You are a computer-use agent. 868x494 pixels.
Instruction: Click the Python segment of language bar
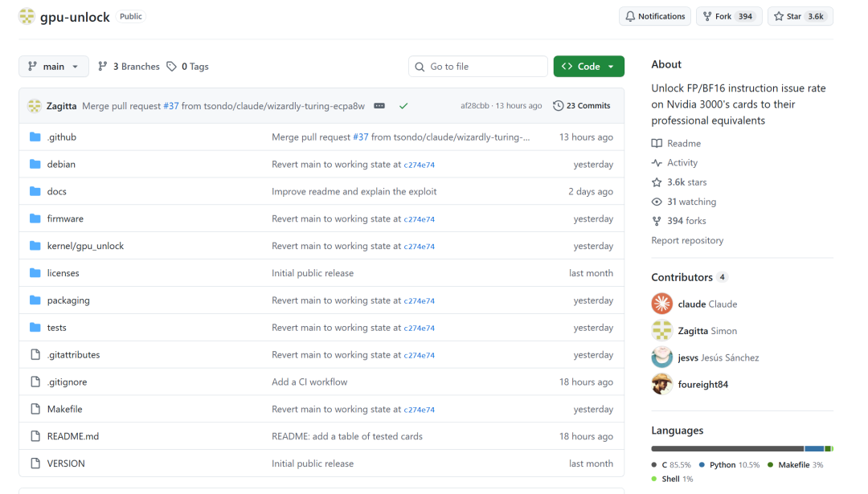tap(813, 449)
